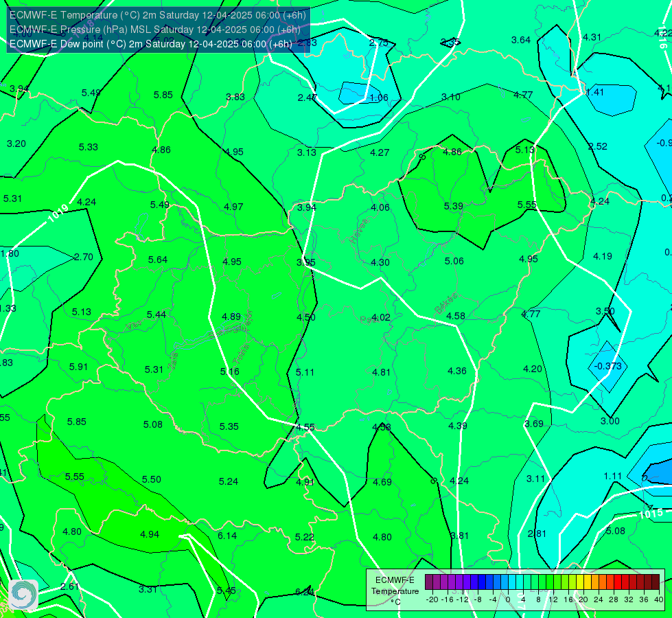Click the 2.81 temperature value
This screenshot has width=672, height=618.
pyautogui.click(x=537, y=534)
